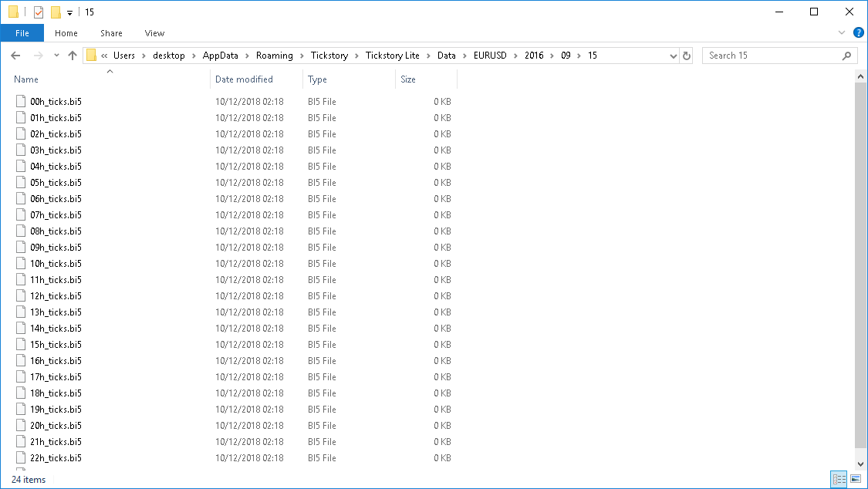Click the folder icon in address bar
Image resolution: width=868 pixels, height=489 pixels.
click(x=91, y=56)
